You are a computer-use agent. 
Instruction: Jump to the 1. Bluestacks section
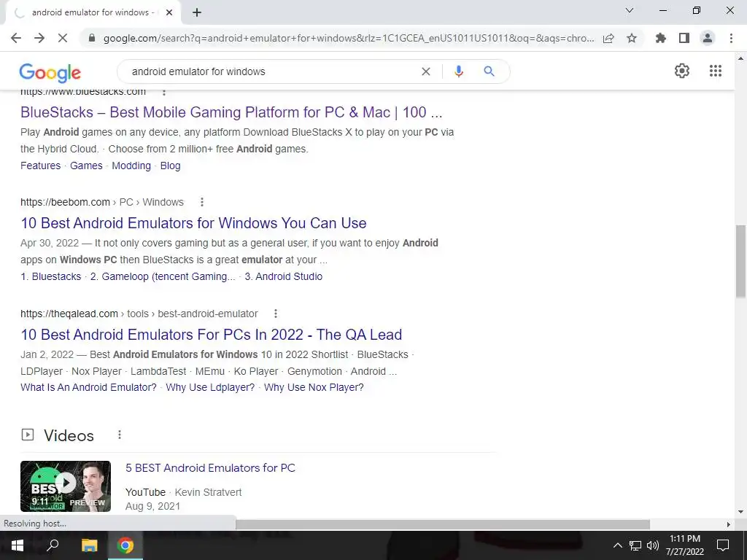point(51,276)
